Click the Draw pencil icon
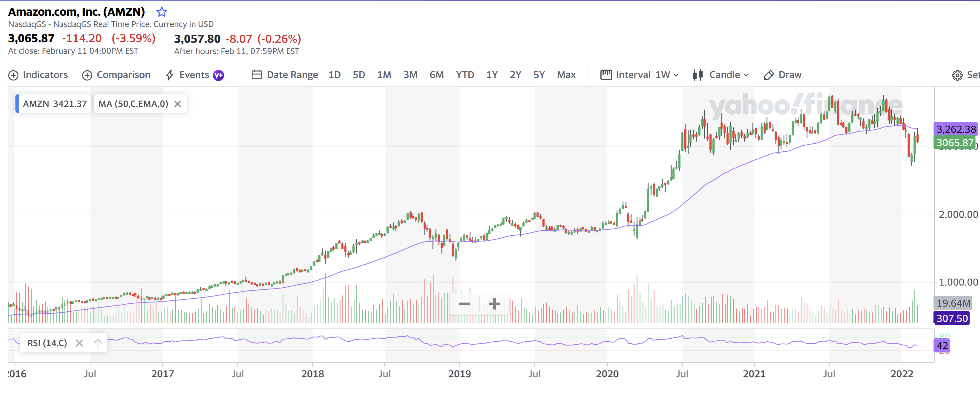The image size is (980, 393). pyautogui.click(x=769, y=75)
